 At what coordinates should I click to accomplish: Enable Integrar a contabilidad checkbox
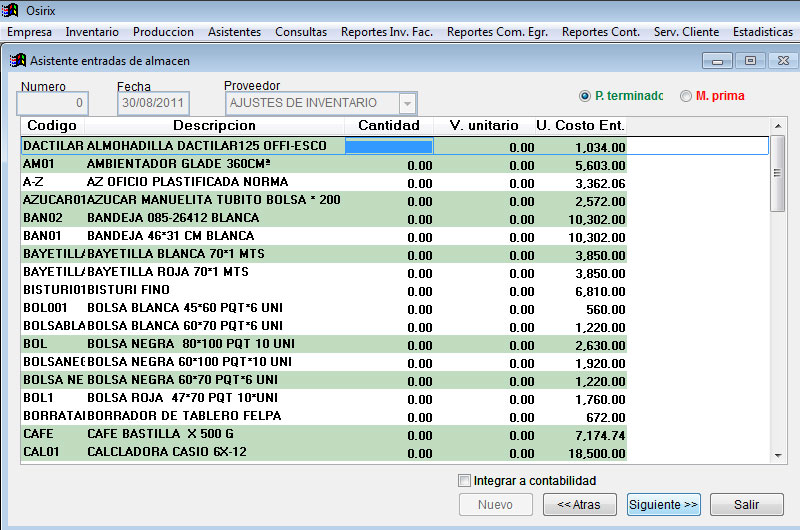464,481
